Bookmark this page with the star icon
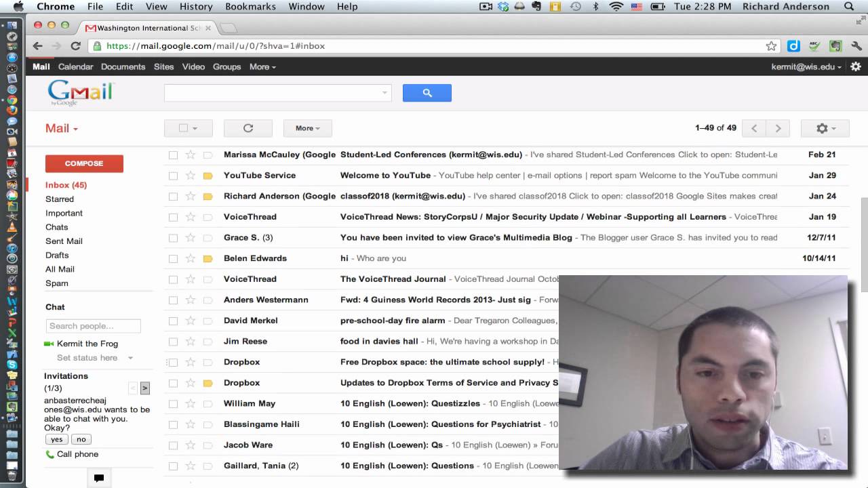This screenshot has width=868, height=488. [x=771, y=46]
